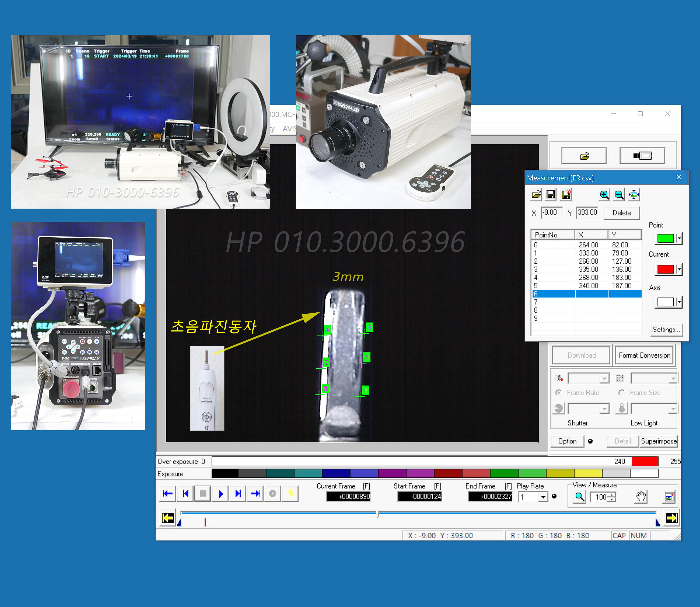Click zoom-out magnifier in Measurement panel
Image resolution: width=700 pixels, height=607 pixels.
619,194
